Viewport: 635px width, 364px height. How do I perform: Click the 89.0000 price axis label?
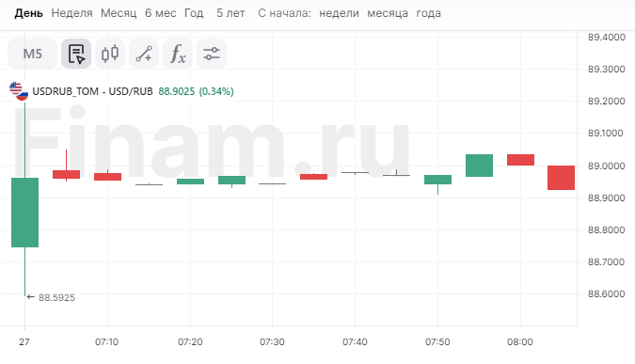click(x=606, y=166)
